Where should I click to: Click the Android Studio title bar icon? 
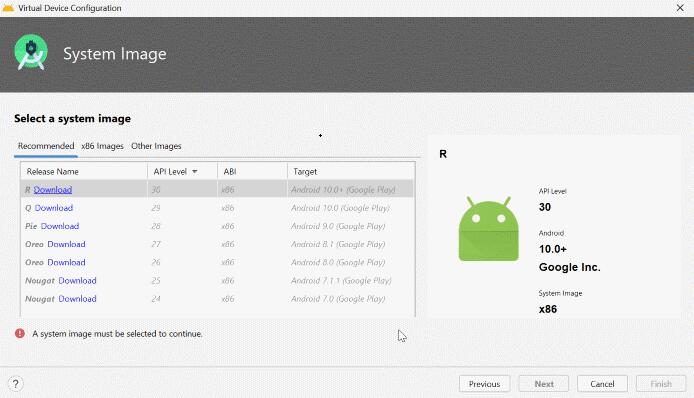click(x=8, y=8)
